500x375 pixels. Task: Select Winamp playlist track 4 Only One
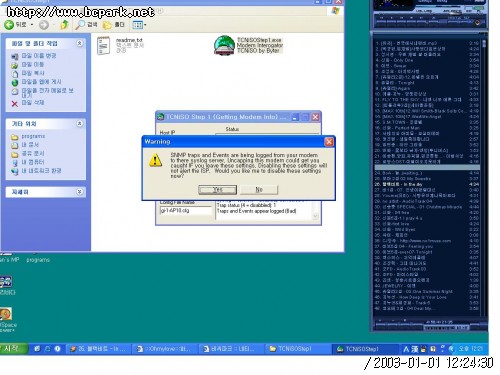point(427,60)
